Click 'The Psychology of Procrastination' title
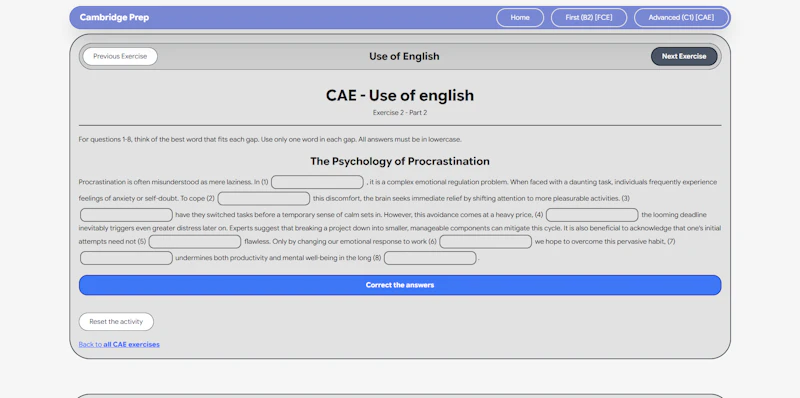The image size is (800, 398). pyautogui.click(x=400, y=161)
